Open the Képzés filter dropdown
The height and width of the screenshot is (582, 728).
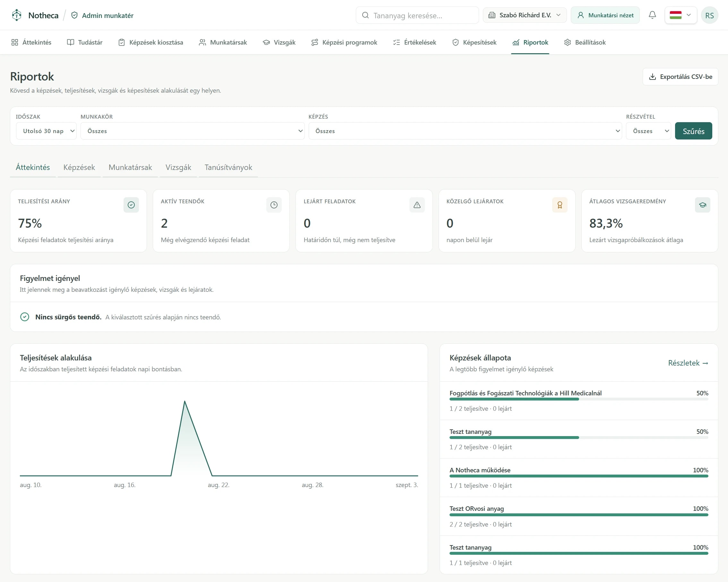465,131
